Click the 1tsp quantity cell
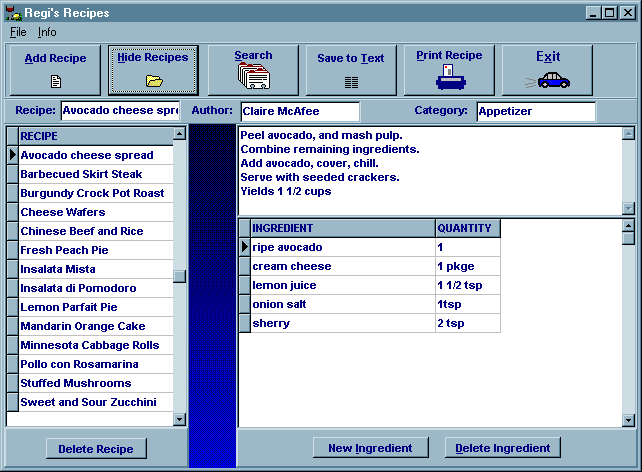The image size is (642, 472). [x=468, y=304]
